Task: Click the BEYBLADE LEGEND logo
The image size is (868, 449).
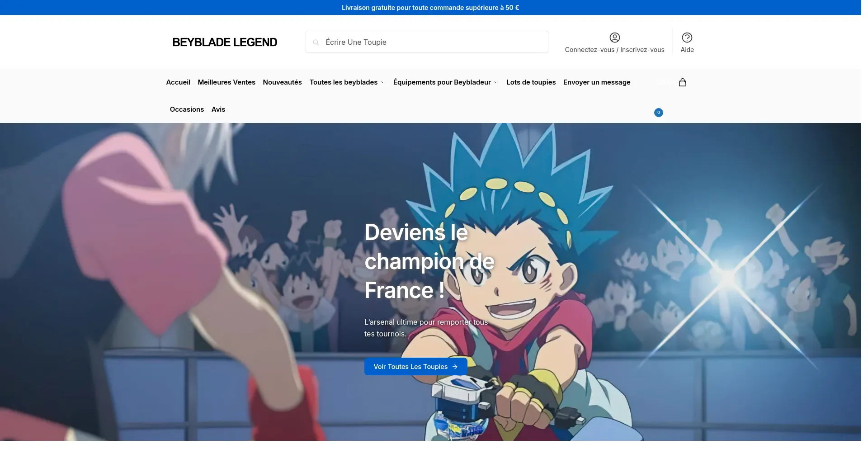Action: 225,43
